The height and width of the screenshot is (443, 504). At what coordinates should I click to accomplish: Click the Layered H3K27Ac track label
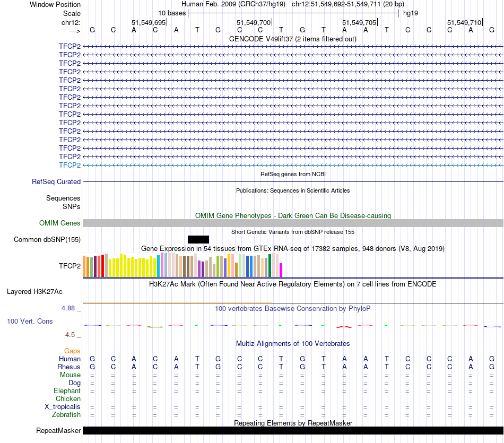tap(34, 292)
